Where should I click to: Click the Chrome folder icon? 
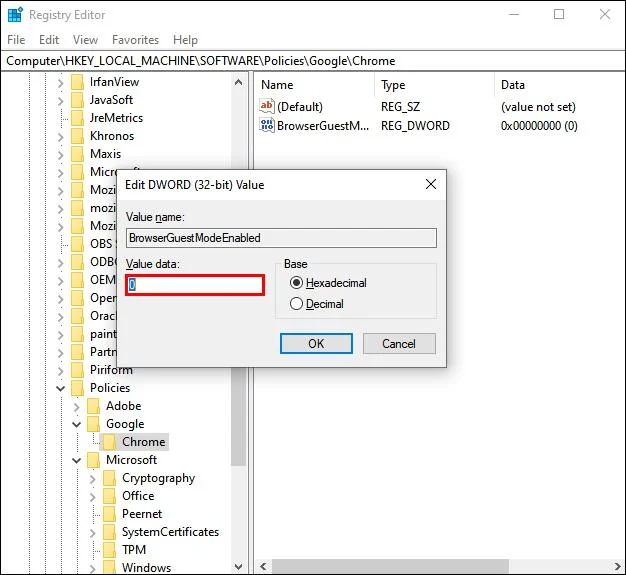tap(109, 442)
